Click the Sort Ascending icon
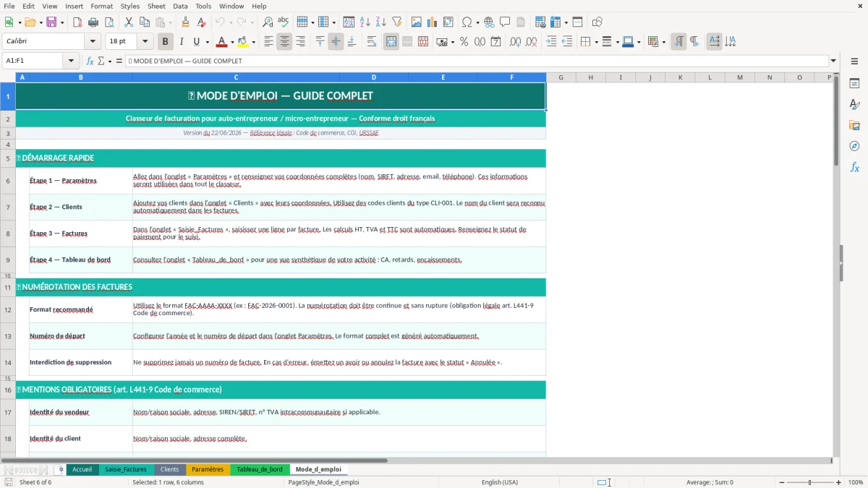Viewport: 868px width, 488px height. click(x=365, y=22)
